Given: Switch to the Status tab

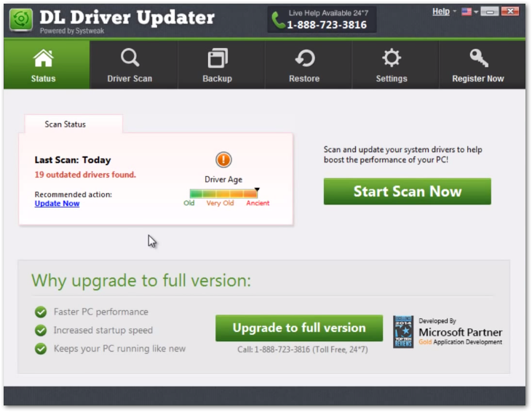Looking at the screenshot, I should click(47, 65).
